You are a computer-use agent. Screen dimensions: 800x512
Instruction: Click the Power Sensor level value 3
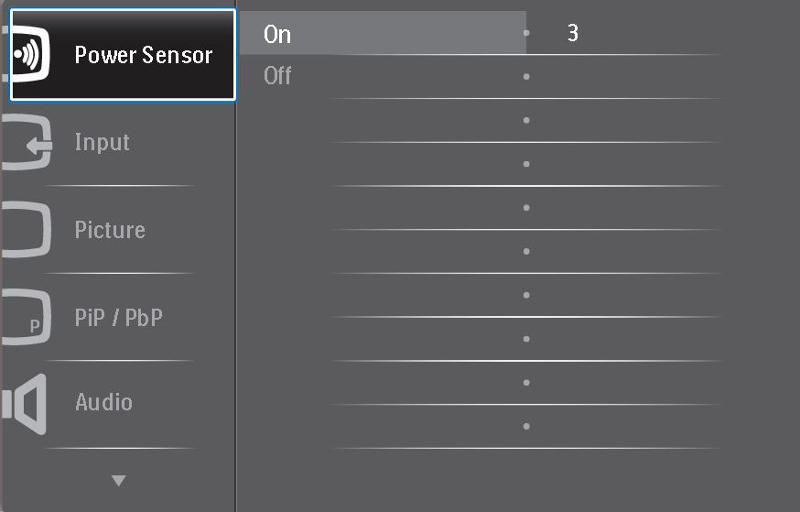point(572,33)
